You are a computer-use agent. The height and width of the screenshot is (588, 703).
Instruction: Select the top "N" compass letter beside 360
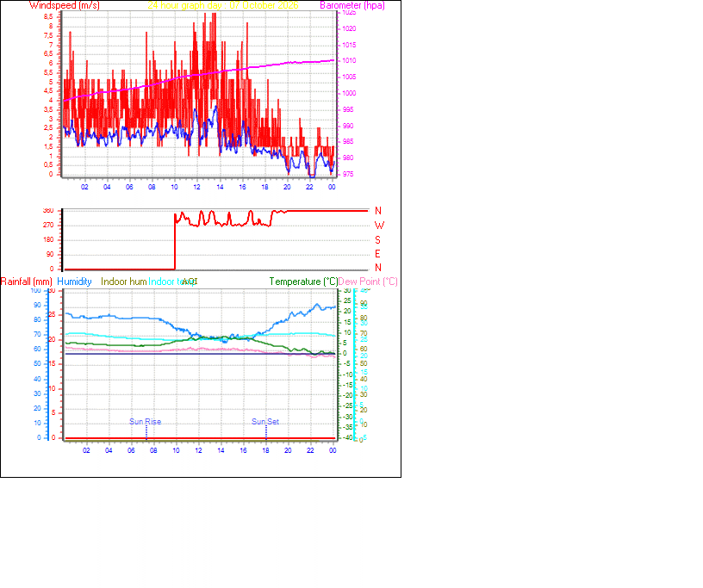(x=378, y=211)
